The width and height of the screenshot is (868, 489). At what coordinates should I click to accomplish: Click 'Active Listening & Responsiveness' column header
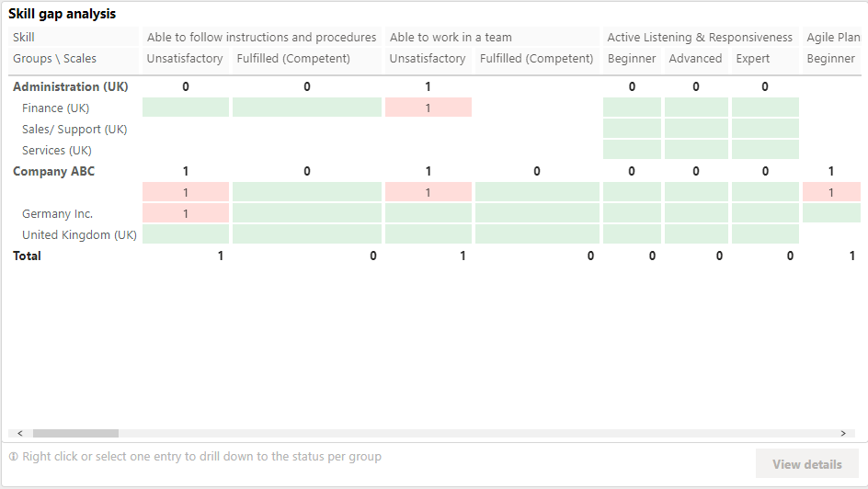pos(700,38)
